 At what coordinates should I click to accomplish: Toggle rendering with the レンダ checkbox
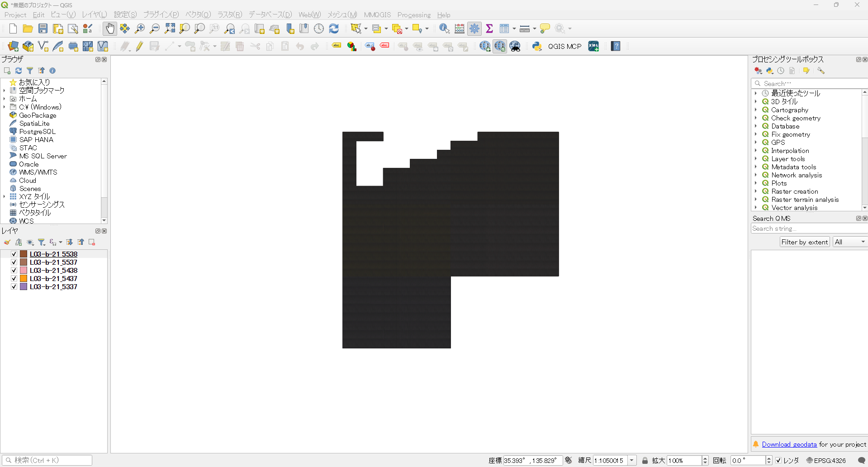click(x=778, y=460)
